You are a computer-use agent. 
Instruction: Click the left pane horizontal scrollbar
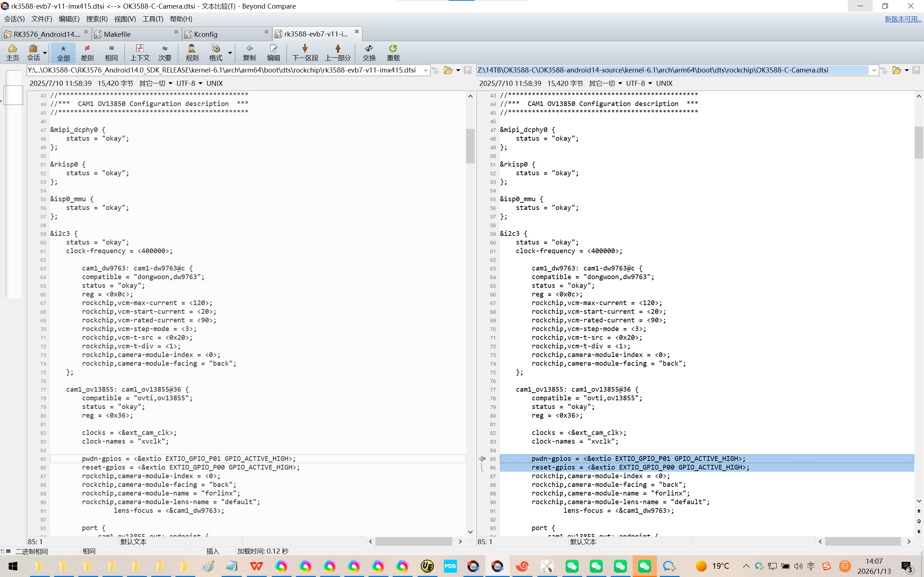coord(414,542)
